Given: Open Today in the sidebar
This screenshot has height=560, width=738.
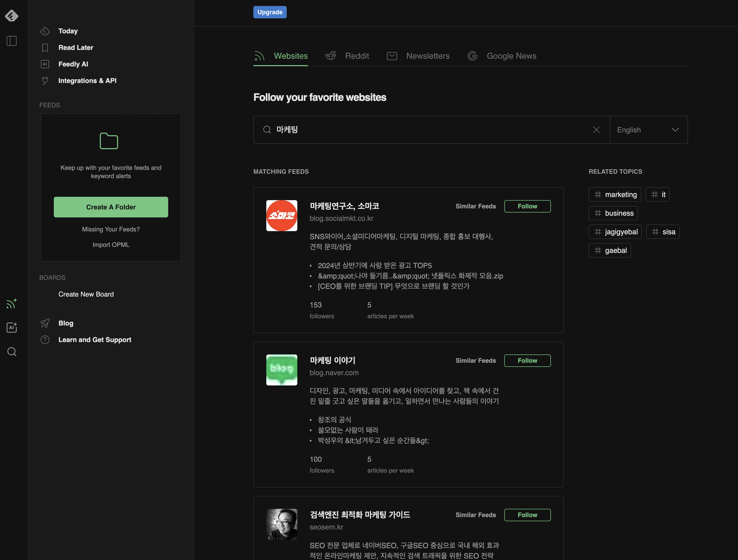Looking at the screenshot, I should tap(68, 31).
